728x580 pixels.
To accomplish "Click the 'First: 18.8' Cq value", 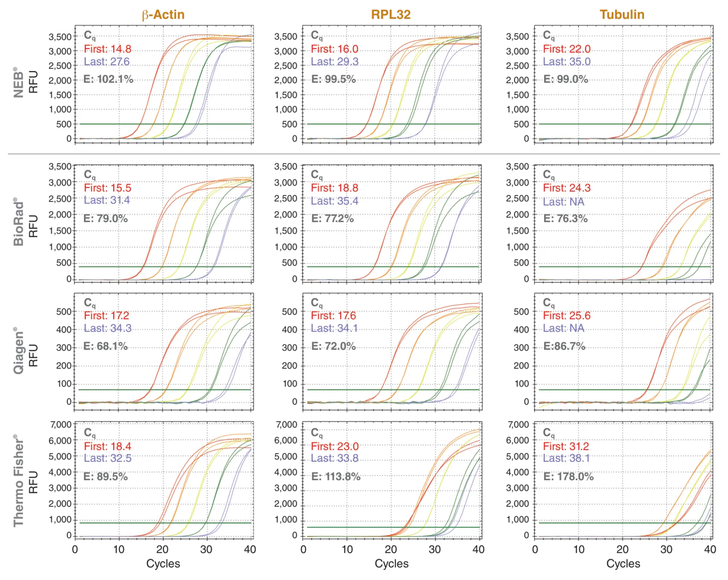I will point(335,188).
